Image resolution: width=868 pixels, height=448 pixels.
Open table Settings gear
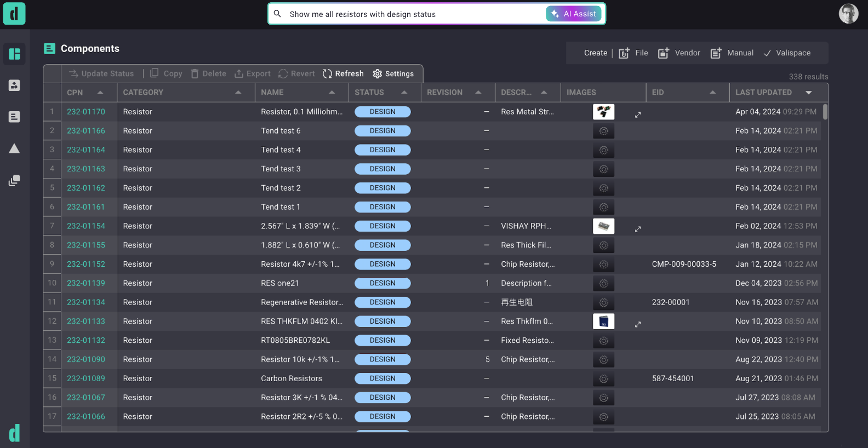[378, 74]
